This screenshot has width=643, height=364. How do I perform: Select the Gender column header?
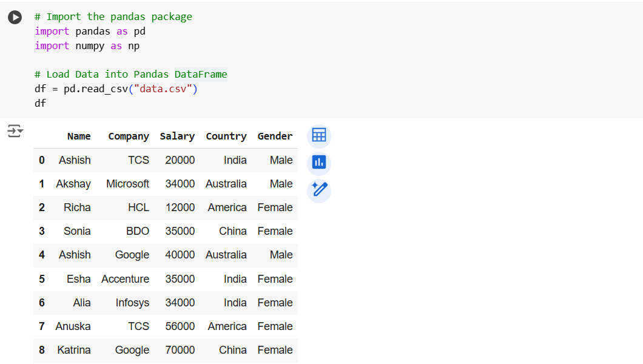pyautogui.click(x=275, y=136)
